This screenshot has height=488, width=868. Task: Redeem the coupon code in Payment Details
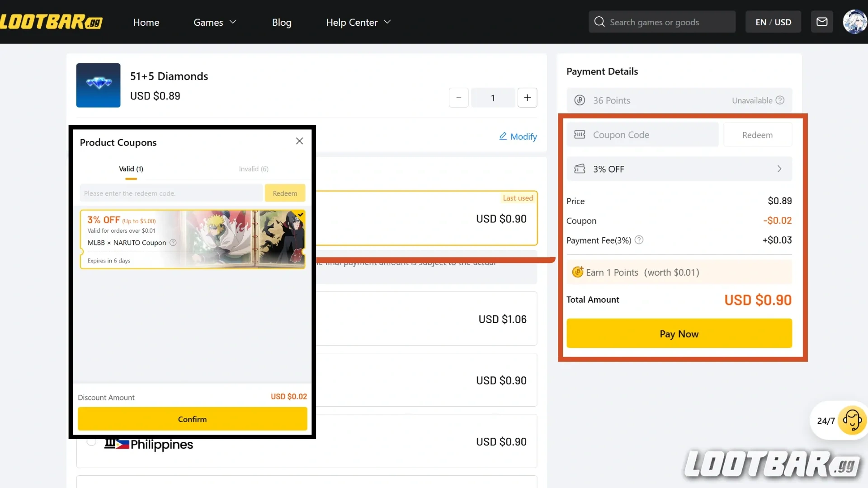pos(757,135)
